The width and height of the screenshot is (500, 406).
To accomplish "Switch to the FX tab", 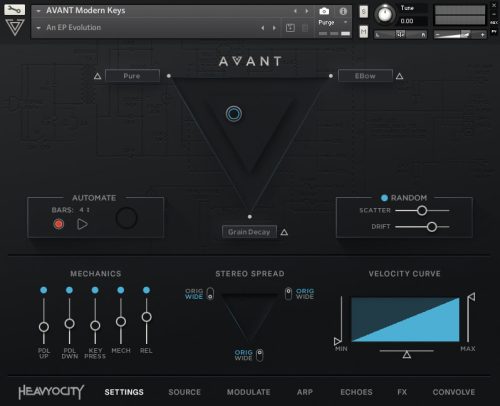I will tap(402, 392).
